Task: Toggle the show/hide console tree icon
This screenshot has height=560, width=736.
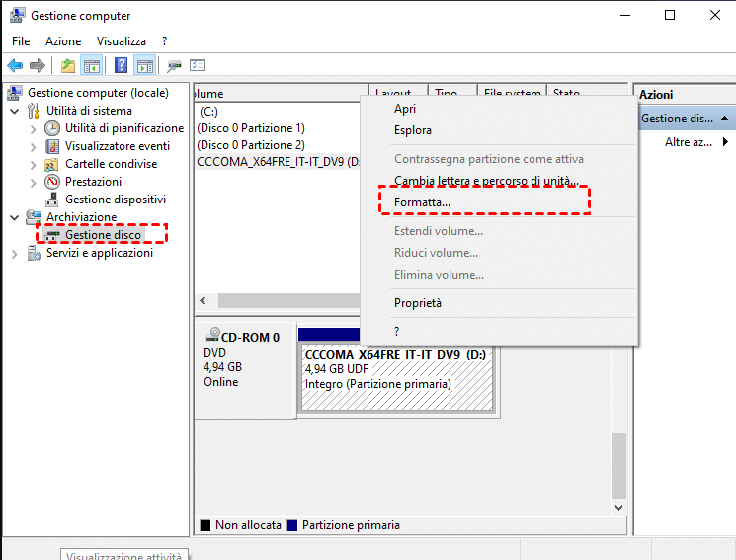Action: (92, 66)
